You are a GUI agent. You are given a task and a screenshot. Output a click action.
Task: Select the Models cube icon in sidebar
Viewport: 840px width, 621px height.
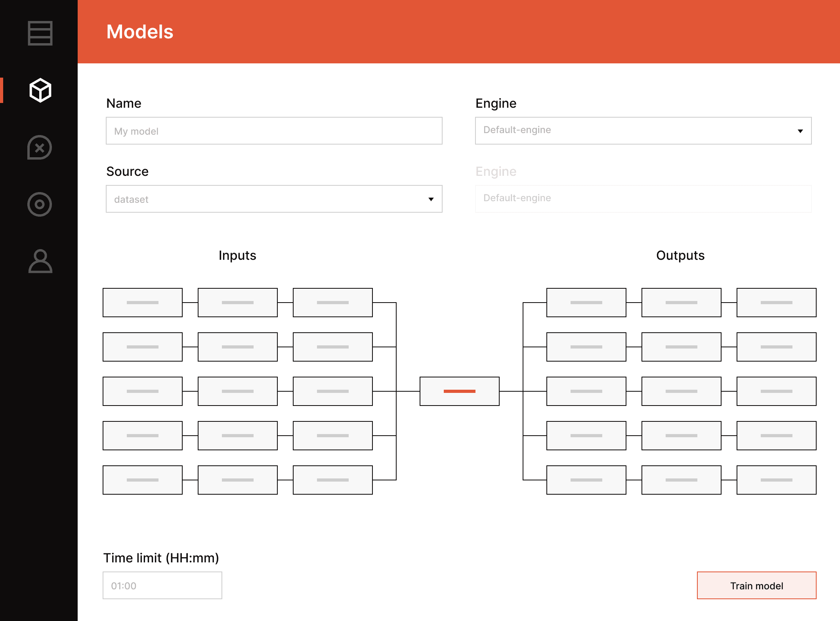[x=40, y=90]
